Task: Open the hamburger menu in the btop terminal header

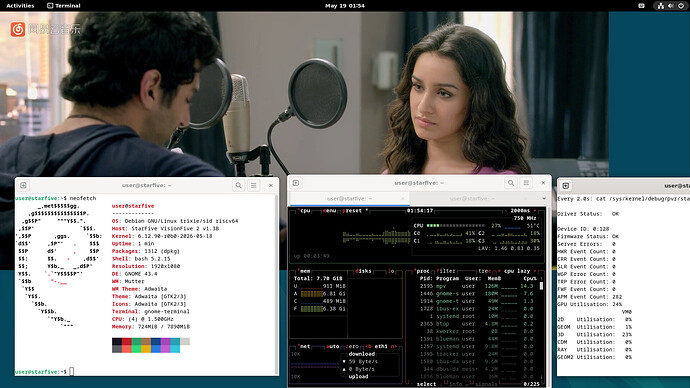Action: pyautogui.click(x=526, y=183)
